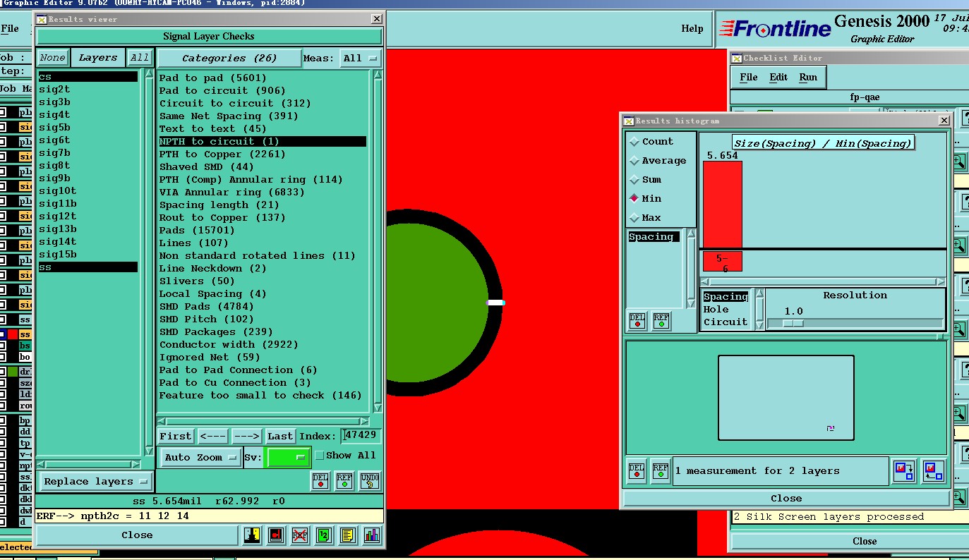Click the crossed-out REF icon

[x=300, y=535]
